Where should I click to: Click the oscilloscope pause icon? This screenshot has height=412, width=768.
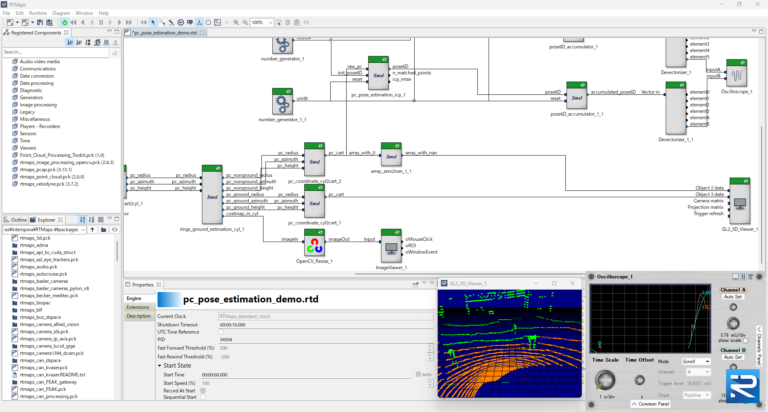coord(743,277)
